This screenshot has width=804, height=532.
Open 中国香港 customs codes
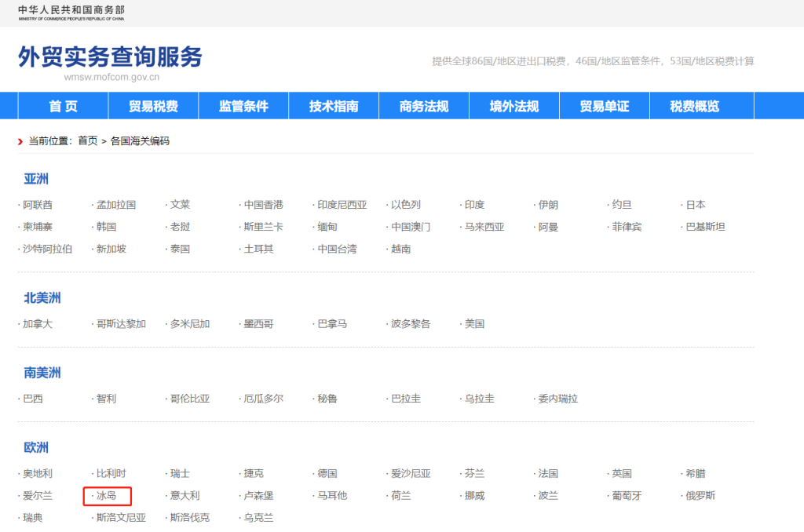pos(264,205)
